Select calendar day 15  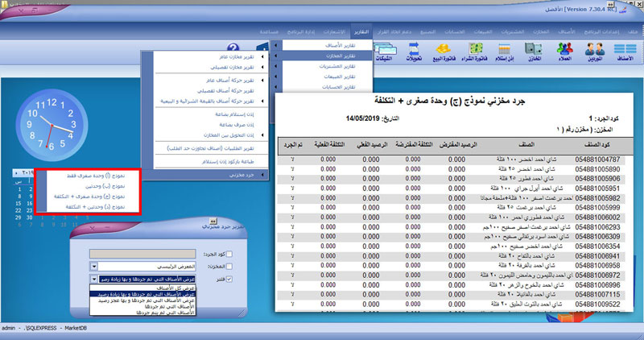pyautogui.click(x=18, y=204)
